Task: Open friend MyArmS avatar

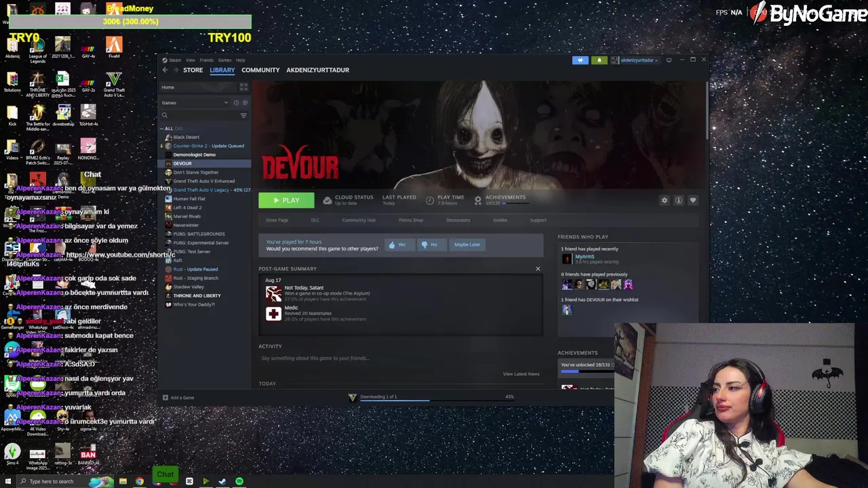Action: pyautogui.click(x=567, y=259)
